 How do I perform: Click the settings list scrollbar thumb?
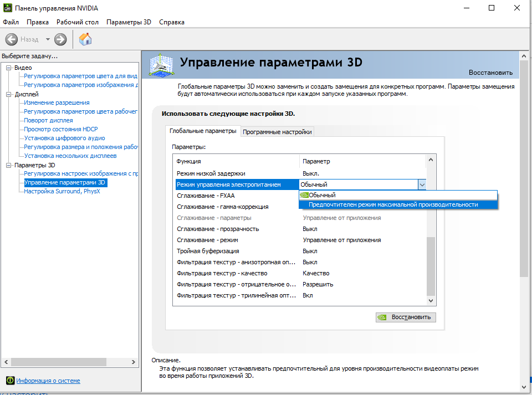tap(431, 266)
